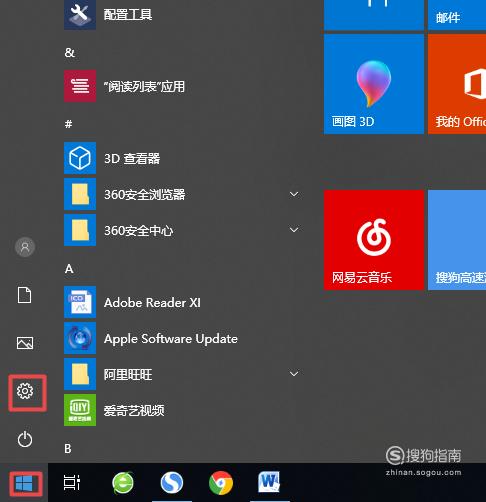Open the 我的 Office tile
Screen dimensions: 486x502
[457, 84]
